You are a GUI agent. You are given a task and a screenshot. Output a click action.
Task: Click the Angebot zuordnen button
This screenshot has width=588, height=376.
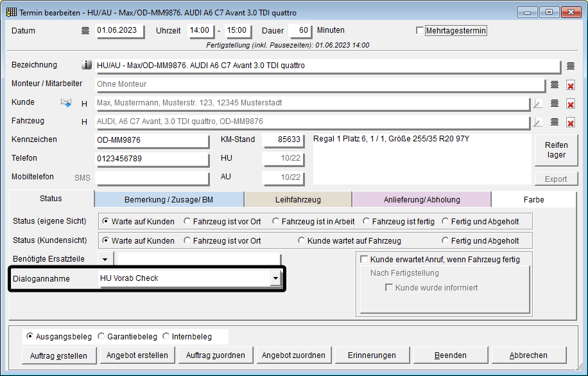[x=293, y=355]
